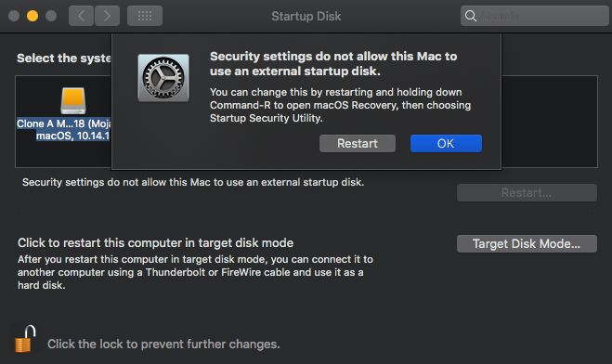
Task: Go back with the left arrow button
Action: click(x=81, y=16)
